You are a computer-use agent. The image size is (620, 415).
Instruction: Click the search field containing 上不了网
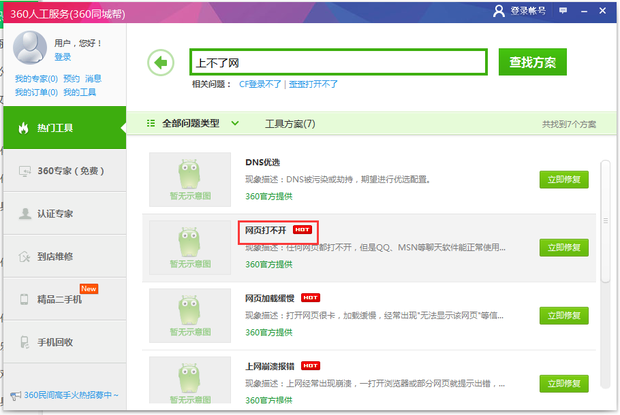(338, 62)
